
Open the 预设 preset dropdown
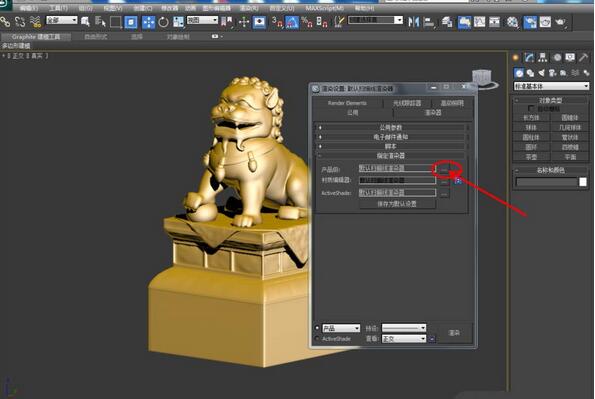[x=404, y=328]
